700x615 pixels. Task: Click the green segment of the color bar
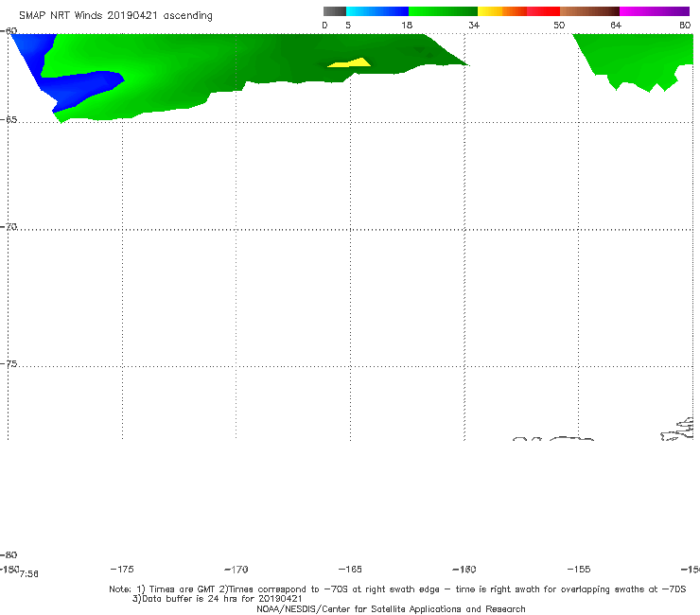point(443,11)
